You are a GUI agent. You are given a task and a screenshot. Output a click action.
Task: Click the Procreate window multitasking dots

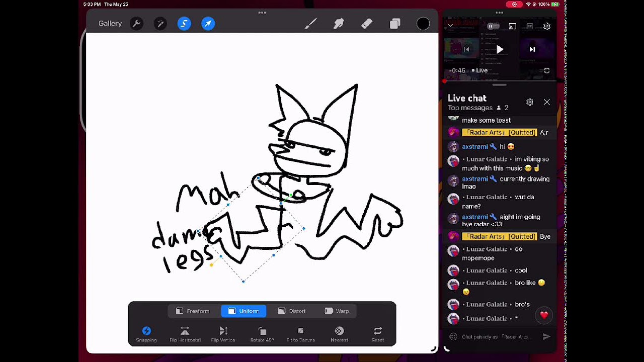262,13
